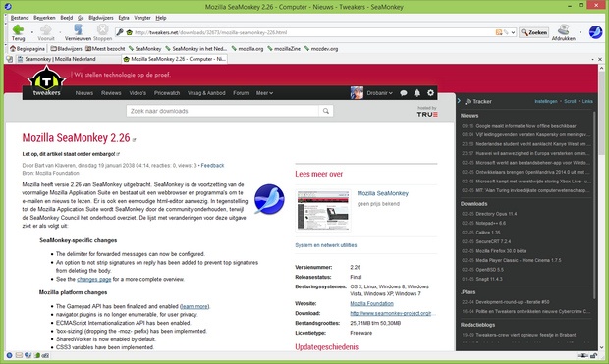This screenshot has height=364, width=609.
Task: Open the address bar history dropdown arrow
Action: (513, 32)
